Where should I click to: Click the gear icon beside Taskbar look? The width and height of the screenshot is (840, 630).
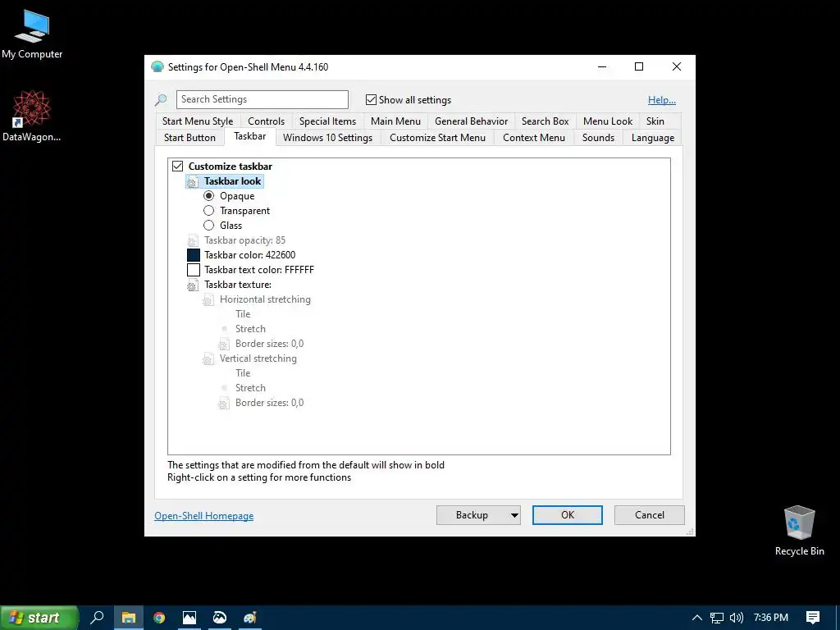point(193,181)
